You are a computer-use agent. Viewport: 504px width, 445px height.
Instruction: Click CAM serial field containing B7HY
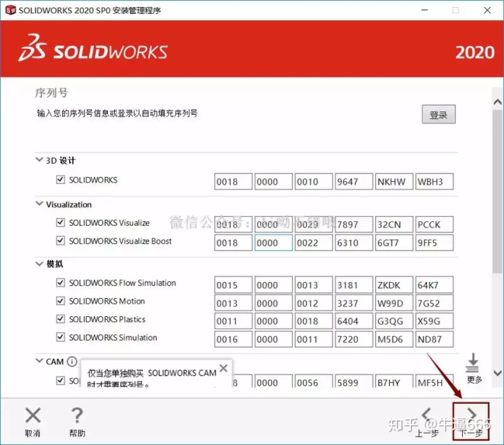[394, 381]
